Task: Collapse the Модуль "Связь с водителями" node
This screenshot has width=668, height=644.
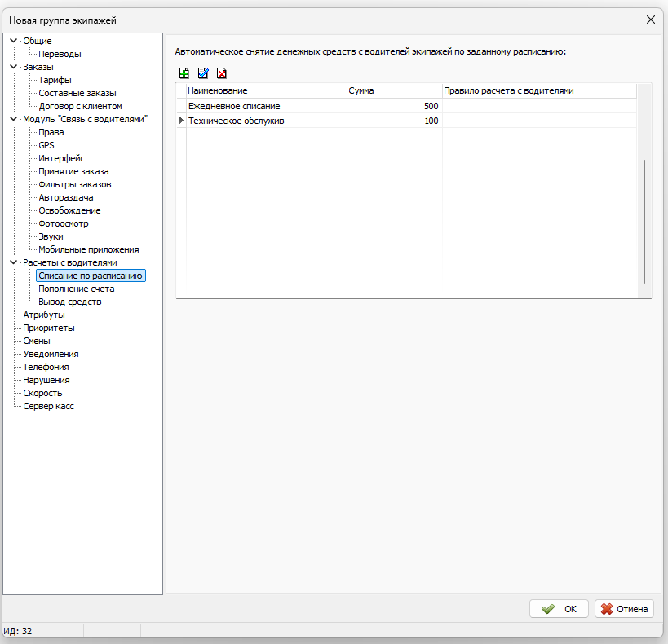Action: point(13,119)
